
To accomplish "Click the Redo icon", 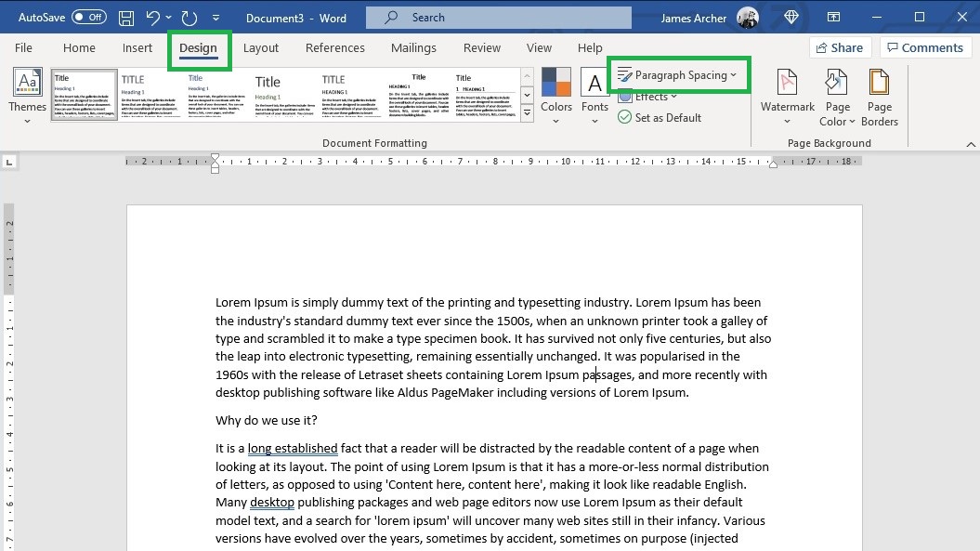I will [x=189, y=18].
